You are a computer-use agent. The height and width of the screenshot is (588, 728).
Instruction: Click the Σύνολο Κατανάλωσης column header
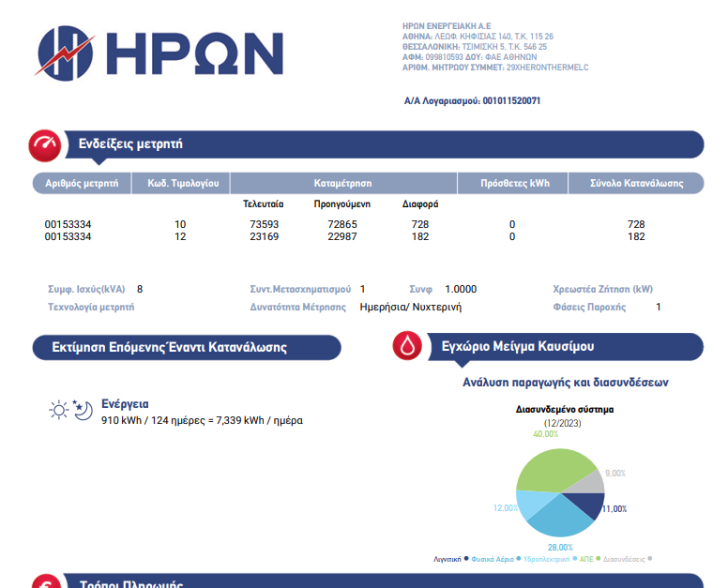pyautogui.click(x=637, y=183)
